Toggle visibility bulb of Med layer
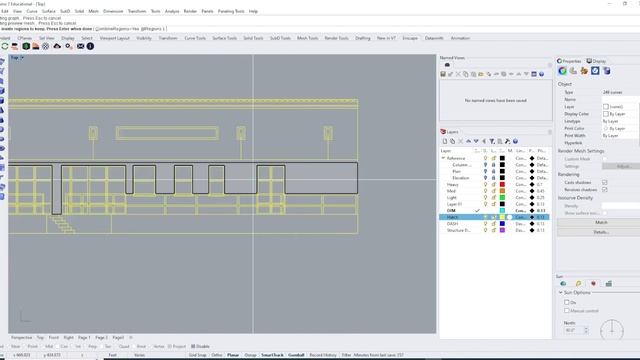This screenshot has height=360, width=640. tap(485, 191)
